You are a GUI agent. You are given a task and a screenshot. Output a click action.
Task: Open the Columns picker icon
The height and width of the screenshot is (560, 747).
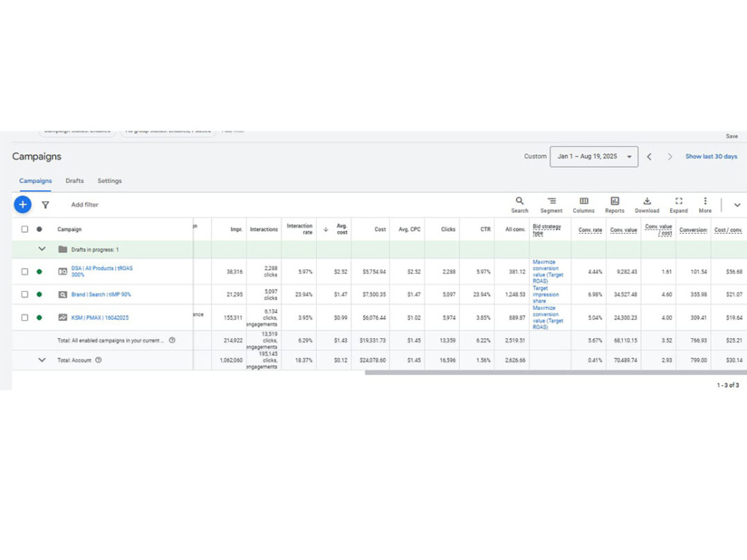coord(583,205)
